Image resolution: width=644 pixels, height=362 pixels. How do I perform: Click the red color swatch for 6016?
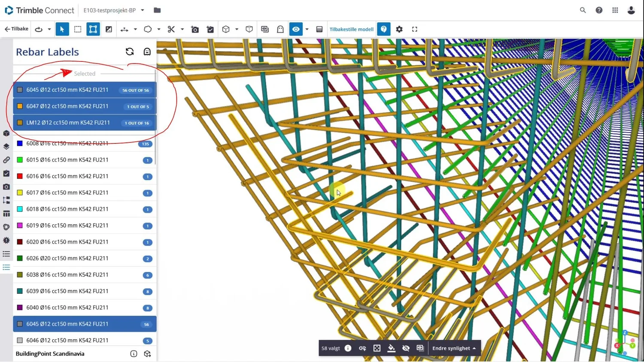pos(19,176)
